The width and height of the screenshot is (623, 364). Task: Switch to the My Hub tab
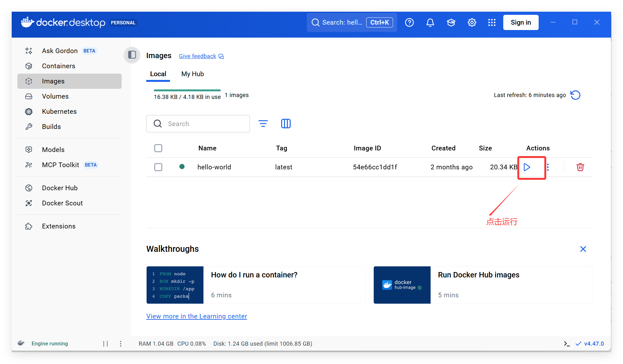pos(192,74)
